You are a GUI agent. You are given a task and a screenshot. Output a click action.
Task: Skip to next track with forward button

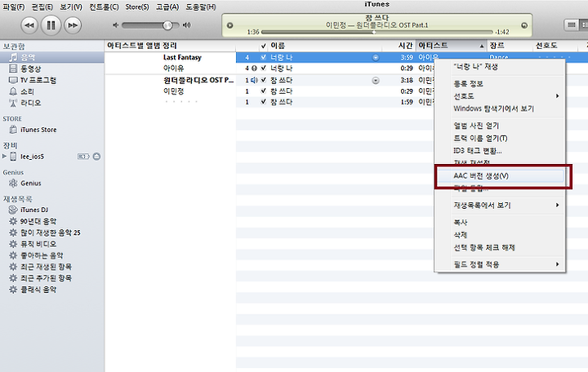tap(73, 25)
